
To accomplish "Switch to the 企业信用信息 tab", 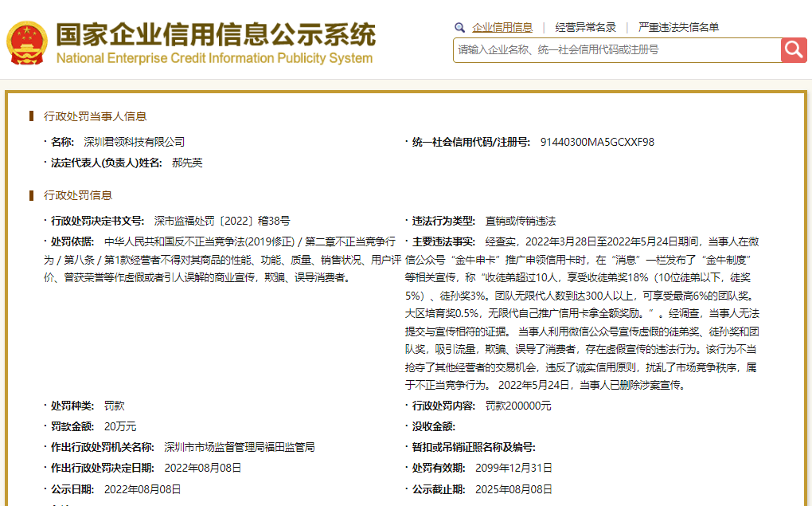I will [x=502, y=27].
